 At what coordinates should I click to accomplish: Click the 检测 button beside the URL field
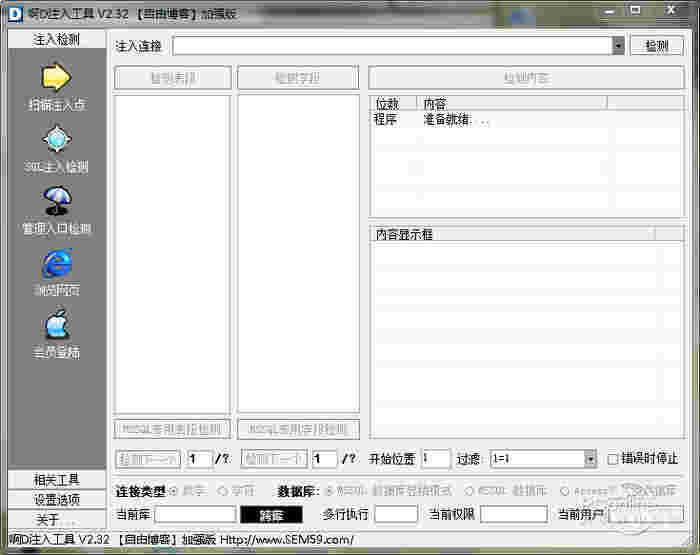point(657,46)
